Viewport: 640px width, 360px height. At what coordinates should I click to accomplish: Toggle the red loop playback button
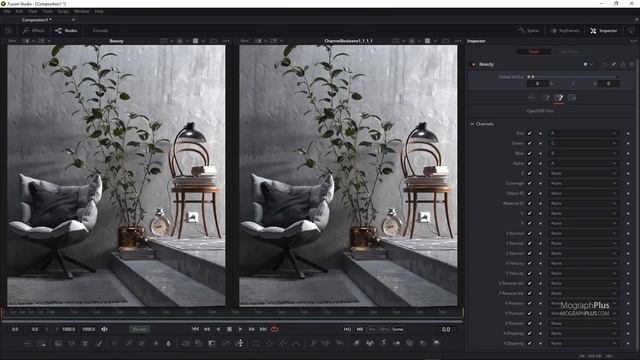coord(275,329)
